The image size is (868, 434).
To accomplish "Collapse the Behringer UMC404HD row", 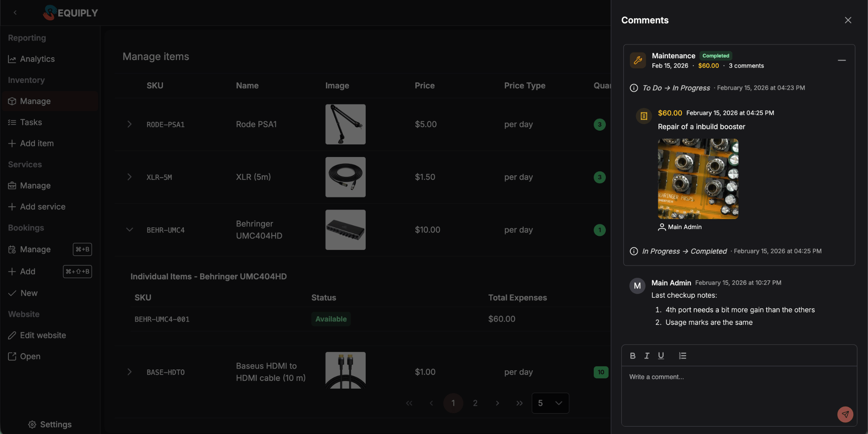I will (129, 230).
